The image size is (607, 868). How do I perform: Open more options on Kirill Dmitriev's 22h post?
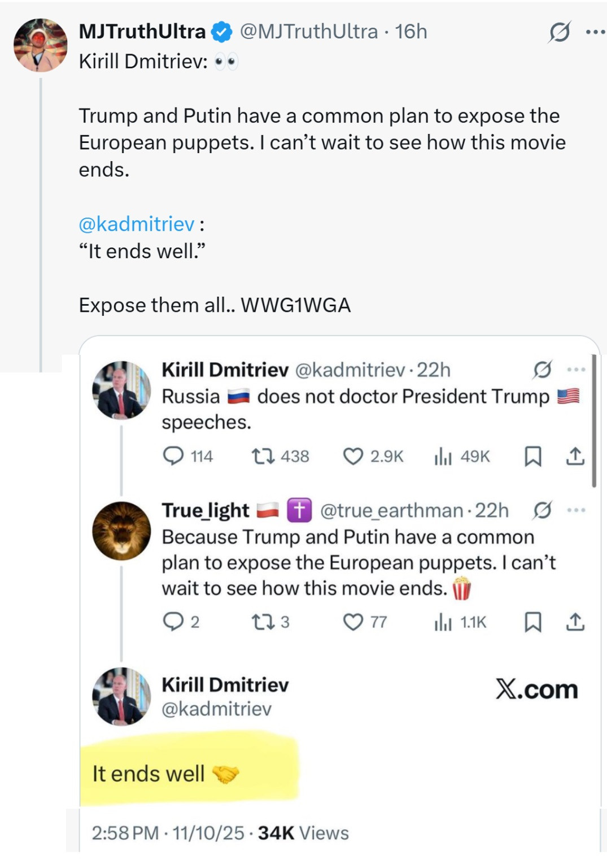tap(576, 370)
